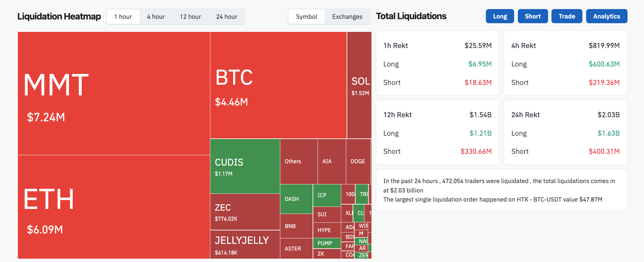
Task: Select the DOGE heatmap tile
Action: point(358,162)
